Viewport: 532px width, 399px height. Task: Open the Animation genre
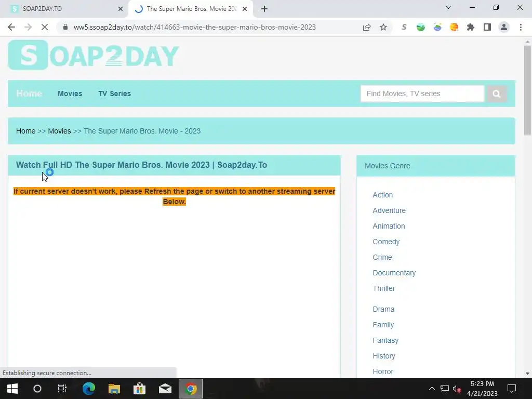(x=389, y=226)
